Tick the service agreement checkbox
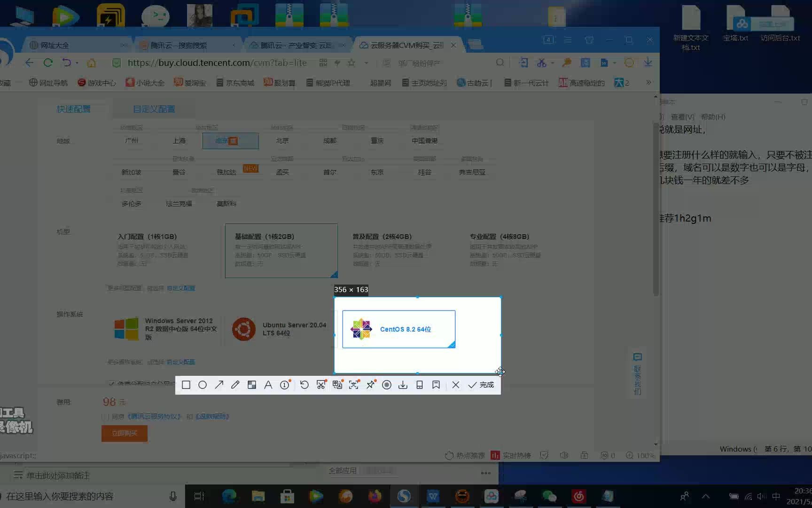The height and width of the screenshot is (508, 812). 105,417
